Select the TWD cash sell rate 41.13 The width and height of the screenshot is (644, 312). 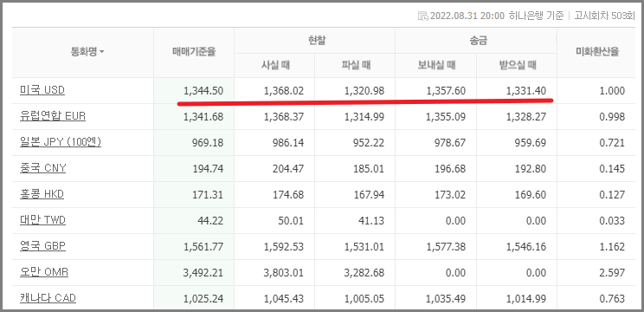pos(371,221)
